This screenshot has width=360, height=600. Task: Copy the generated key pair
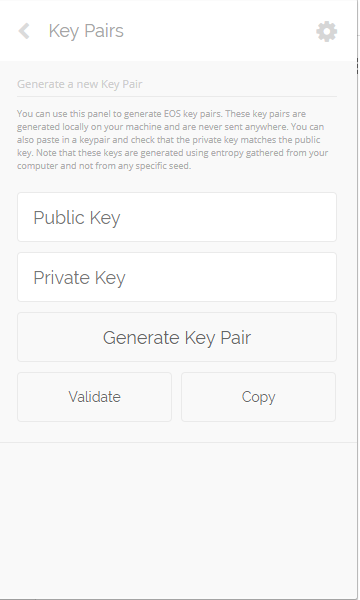tap(259, 397)
